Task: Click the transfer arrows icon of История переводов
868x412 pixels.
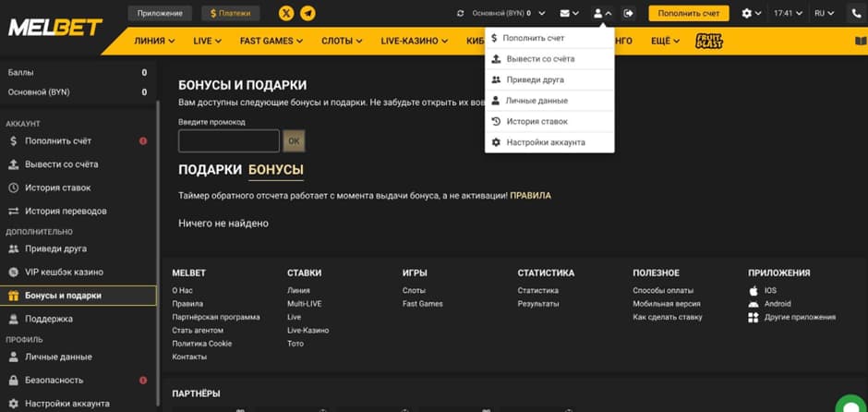Action: pos(14,211)
